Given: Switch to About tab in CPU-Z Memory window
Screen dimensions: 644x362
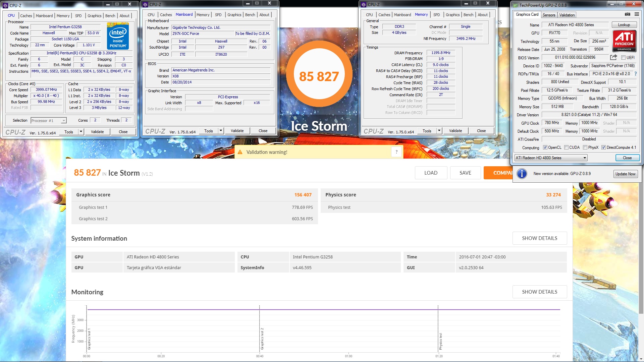Looking at the screenshot, I should 483,15.
